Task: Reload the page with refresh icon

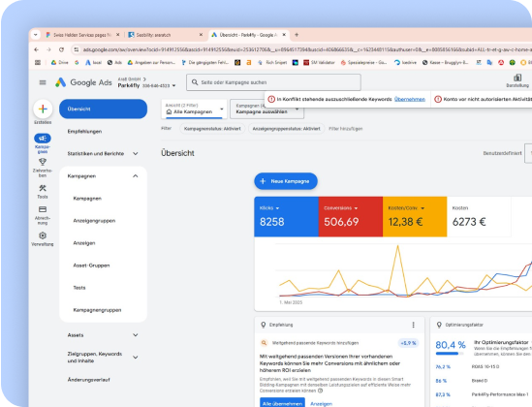Action: click(61, 49)
